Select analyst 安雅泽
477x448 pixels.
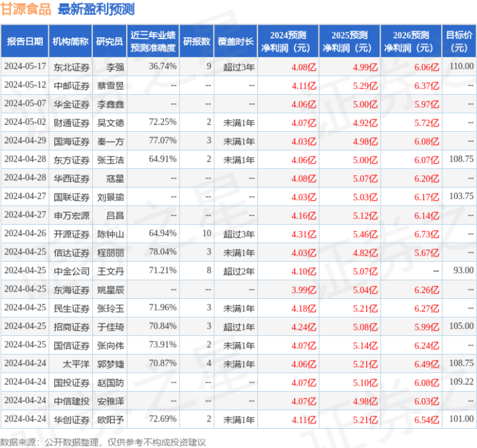click(110, 401)
